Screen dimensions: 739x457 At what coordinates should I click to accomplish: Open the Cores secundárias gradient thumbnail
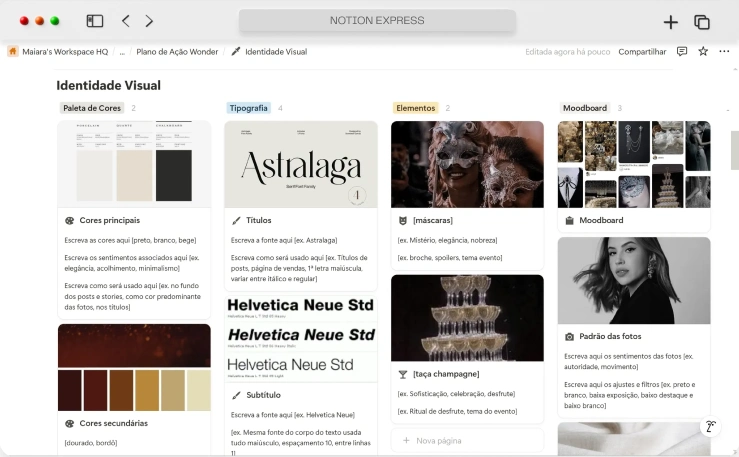134,367
